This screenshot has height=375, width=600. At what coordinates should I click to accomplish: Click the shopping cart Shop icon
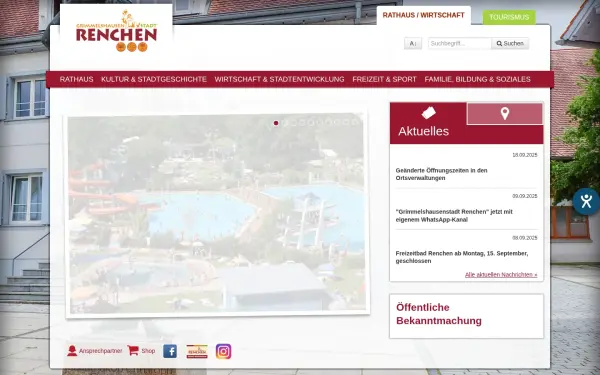[x=133, y=351]
